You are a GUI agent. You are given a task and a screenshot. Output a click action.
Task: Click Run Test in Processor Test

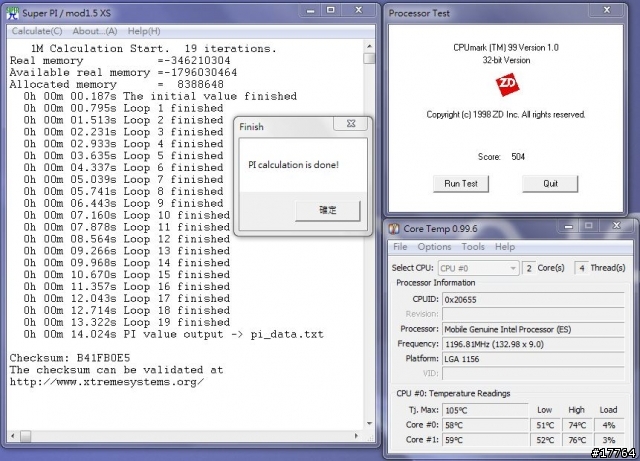[461, 184]
